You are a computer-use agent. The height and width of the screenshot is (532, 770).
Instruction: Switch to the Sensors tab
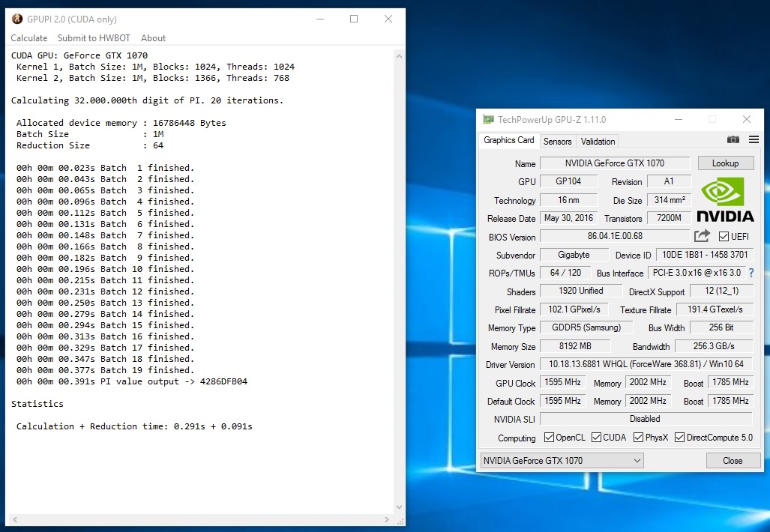tap(557, 142)
